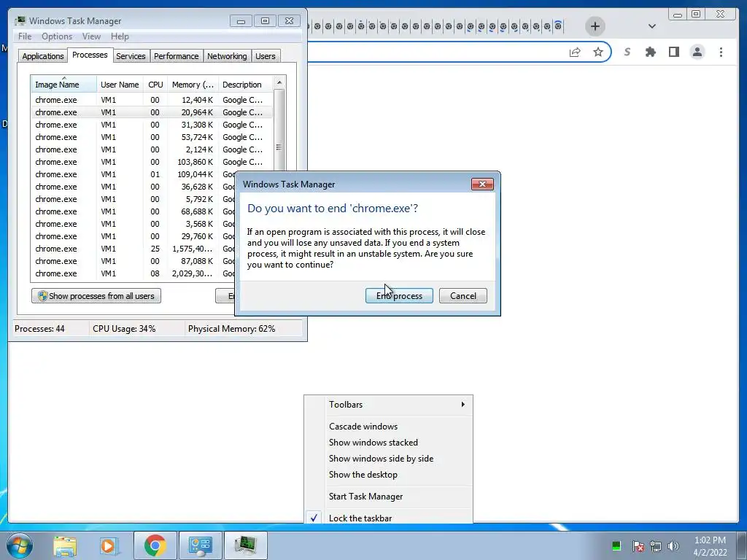The width and height of the screenshot is (747, 560).
Task: Choose Show windows stacked
Action: tap(388, 443)
